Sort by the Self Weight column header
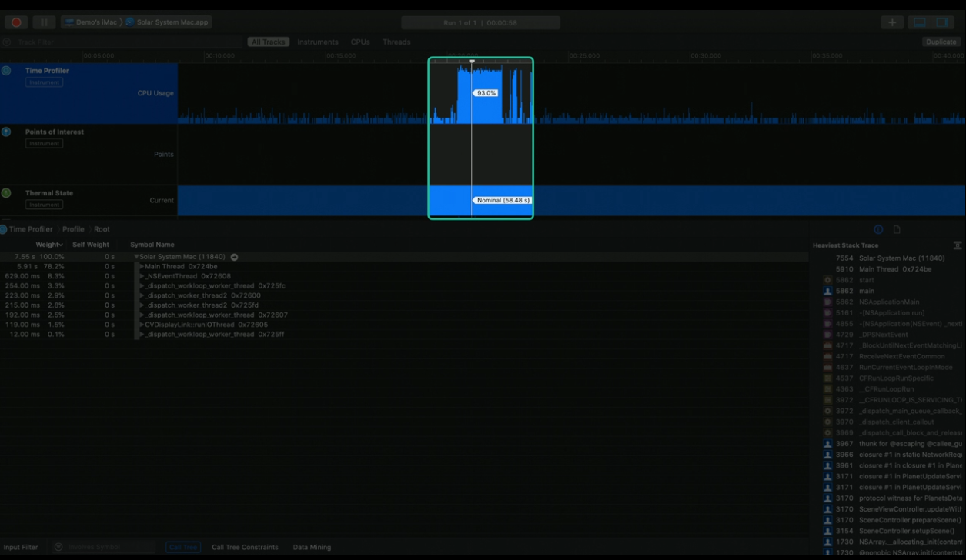The width and height of the screenshot is (966, 560). click(91, 245)
